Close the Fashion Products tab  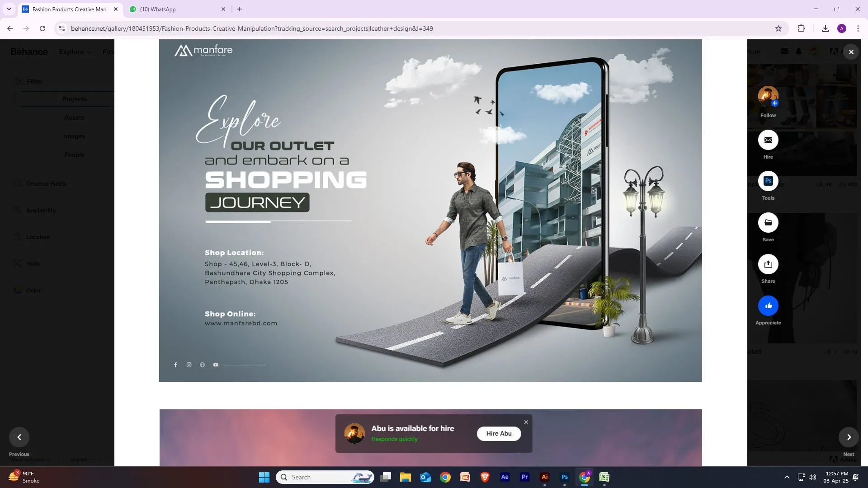tap(116, 9)
